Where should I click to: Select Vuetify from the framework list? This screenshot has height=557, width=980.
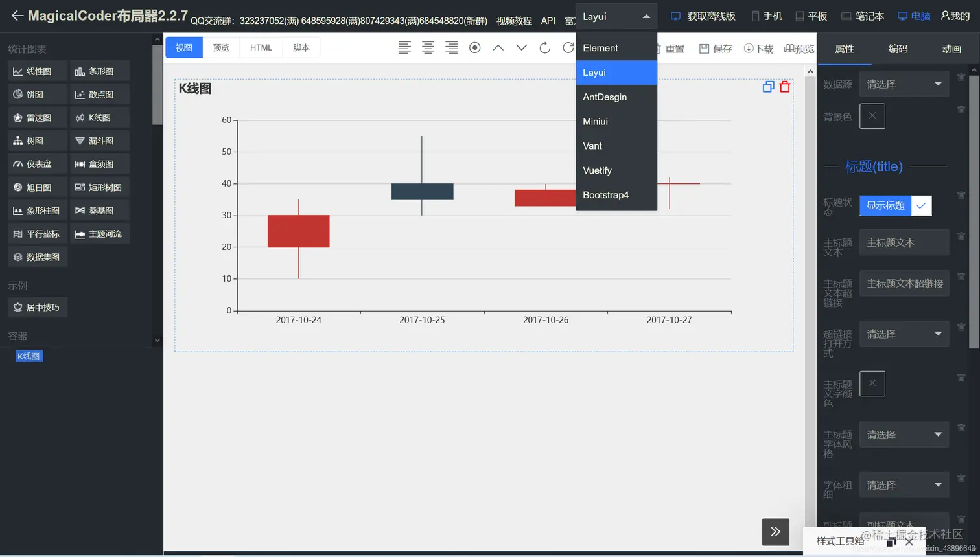coord(616,170)
